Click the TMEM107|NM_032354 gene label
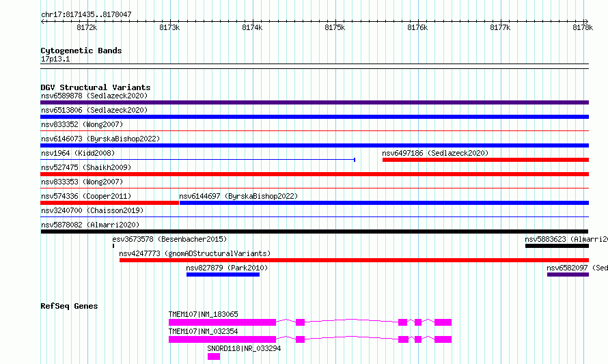Screen dimensions: 608x364 [203, 331]
